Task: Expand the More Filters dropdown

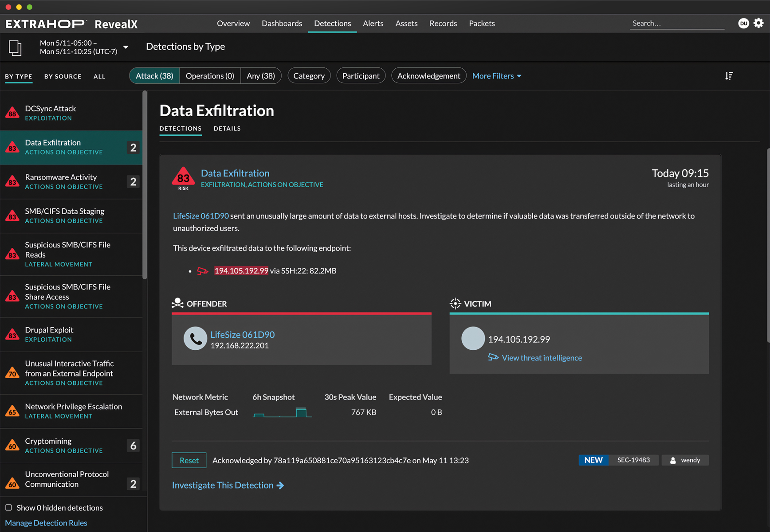Action: pos(497,76)
